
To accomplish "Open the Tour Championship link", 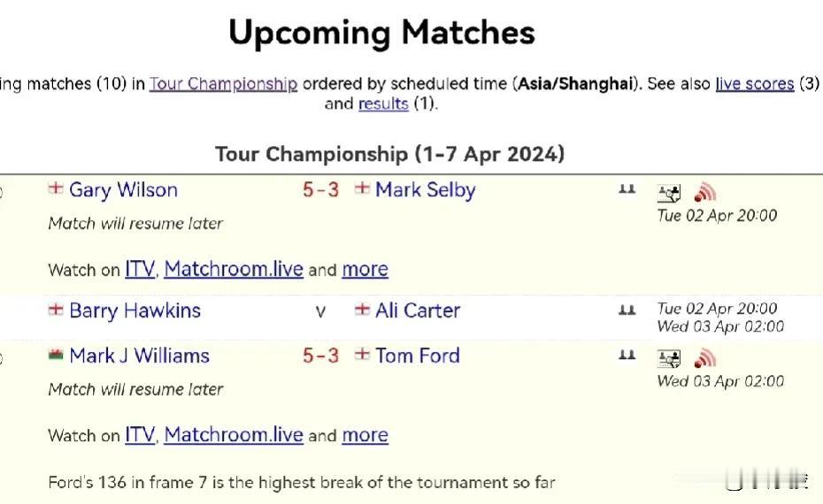I will coord(224,84).
